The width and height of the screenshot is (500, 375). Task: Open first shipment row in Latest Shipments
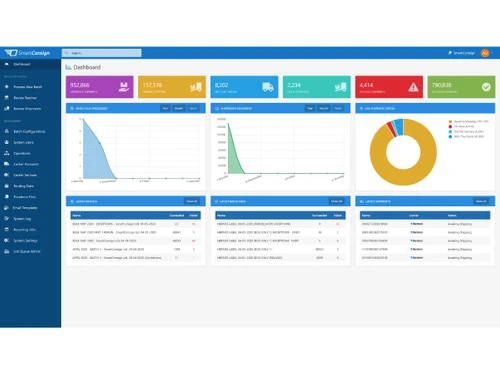click(425, 224)
